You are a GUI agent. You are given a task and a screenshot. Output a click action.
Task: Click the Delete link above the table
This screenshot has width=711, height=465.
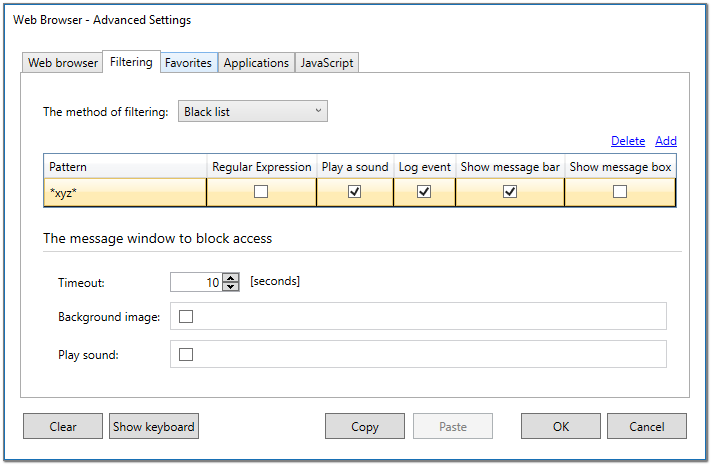[627, 141]
